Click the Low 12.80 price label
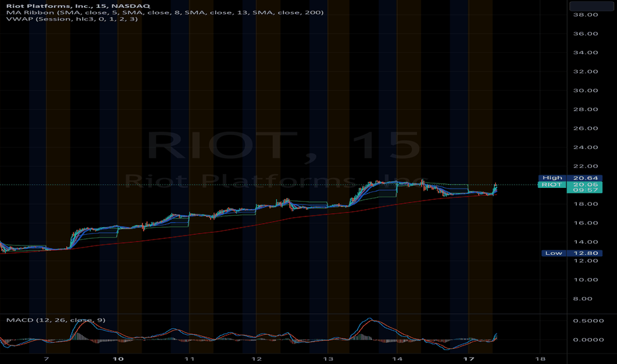Image resolution: width=617 pixels, height=364 pixels. coord(572,253)
